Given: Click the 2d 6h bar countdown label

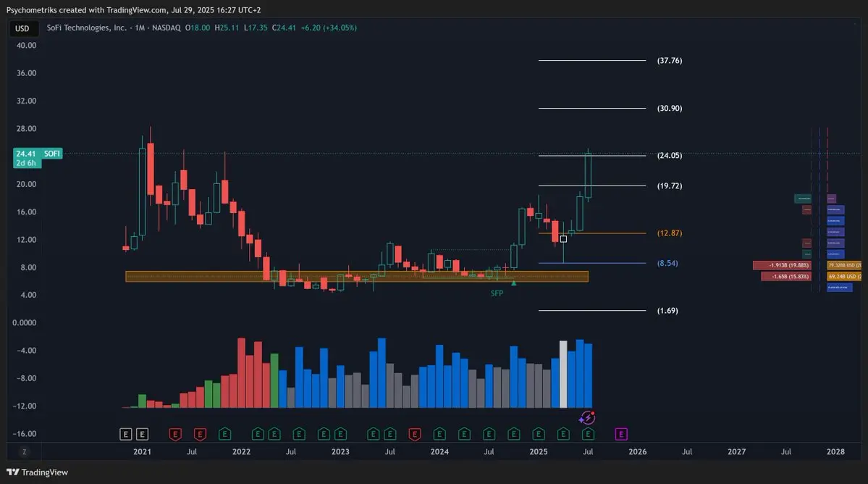Looking at the screenshot, I should [27, 163].
